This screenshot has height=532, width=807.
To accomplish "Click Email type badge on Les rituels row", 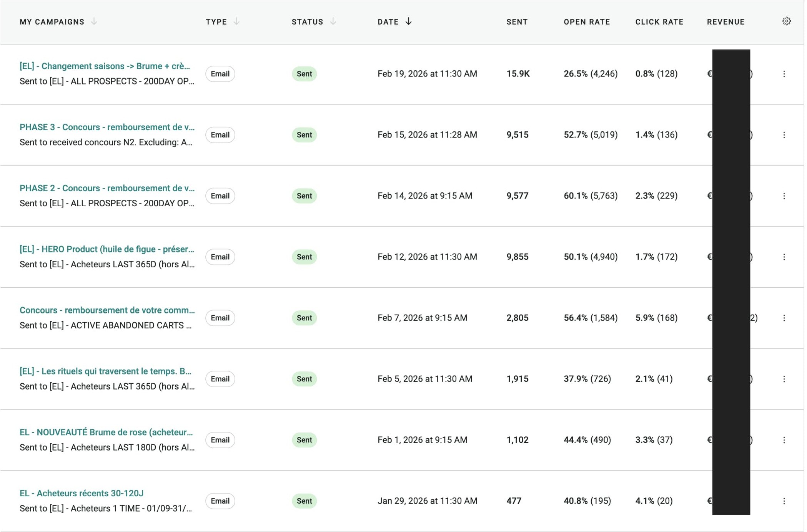I will [x=220, y=379].
